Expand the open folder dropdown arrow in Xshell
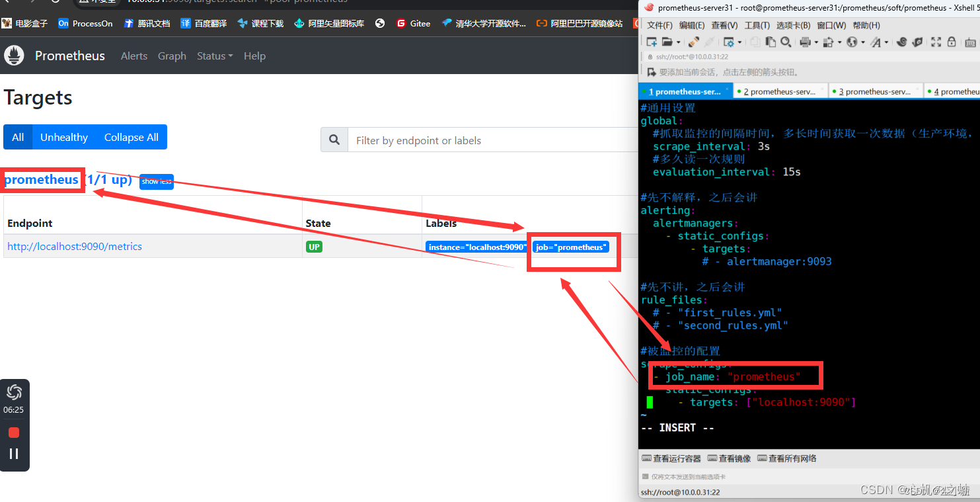 678,42
